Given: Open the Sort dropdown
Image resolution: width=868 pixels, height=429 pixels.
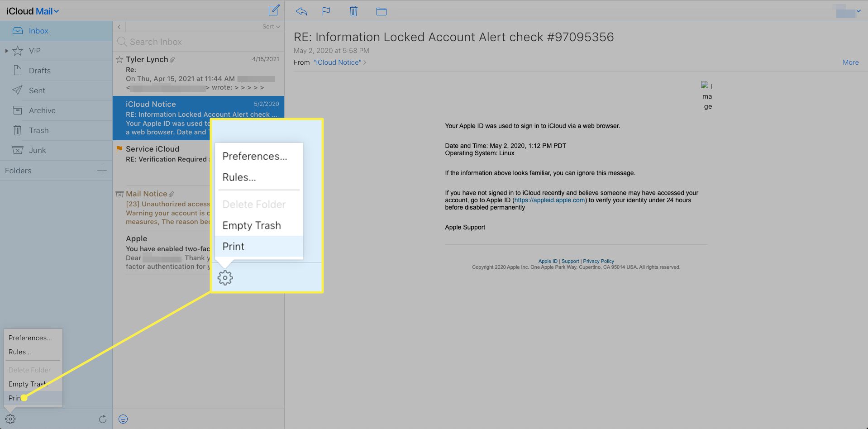Looking at the screenshot, I should click(271, 27).
